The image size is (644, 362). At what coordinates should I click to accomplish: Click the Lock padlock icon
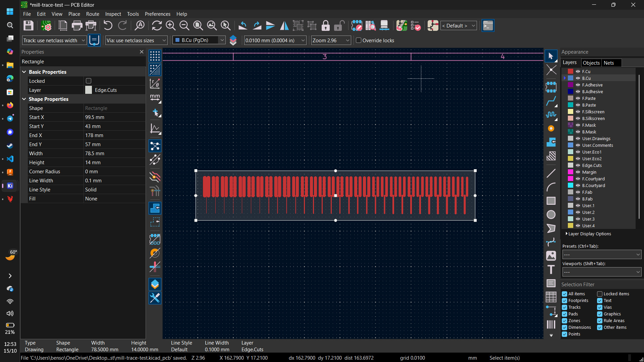pos(325,25)
